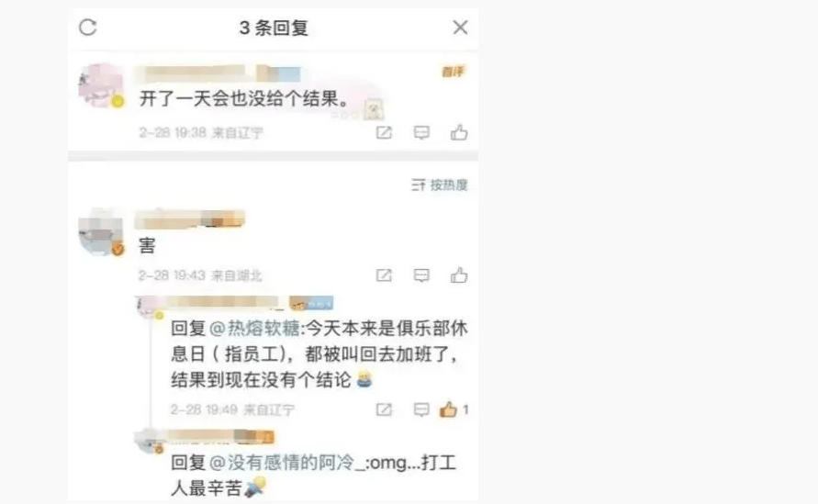The image size is (818, 504).
Task: Open comment reply on the 19:38 post
Action: [421, 132]
